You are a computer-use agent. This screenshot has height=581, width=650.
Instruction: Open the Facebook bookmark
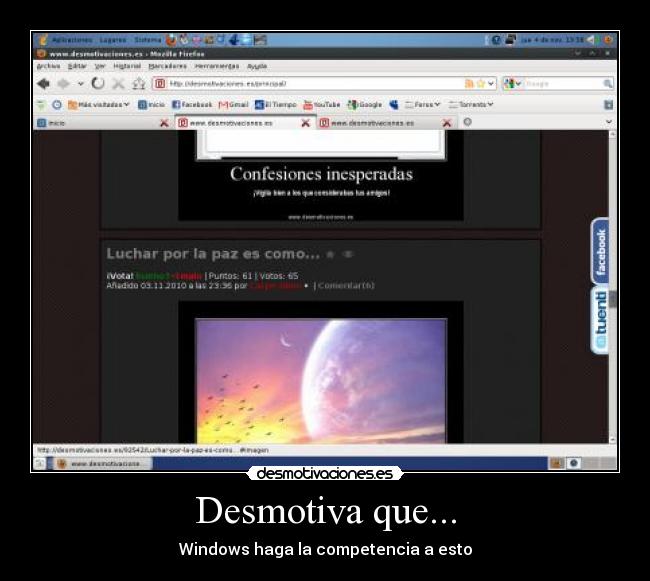point(192,105)
